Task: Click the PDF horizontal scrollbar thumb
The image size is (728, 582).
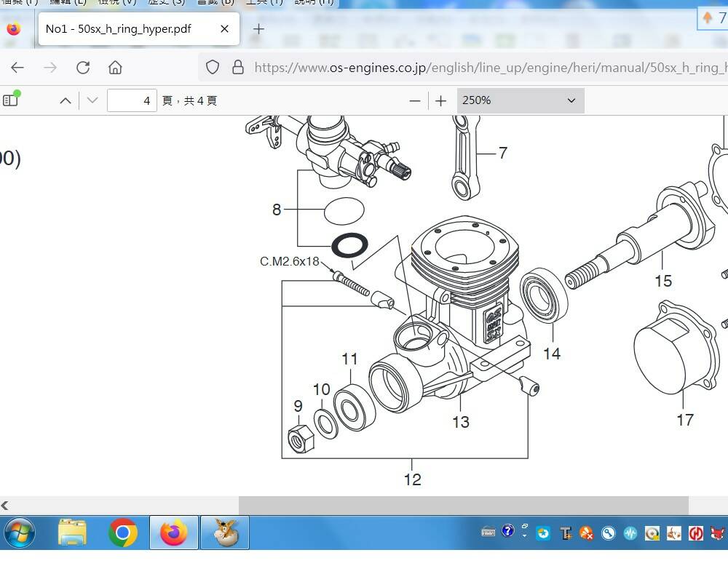Action: coord(463,506)
